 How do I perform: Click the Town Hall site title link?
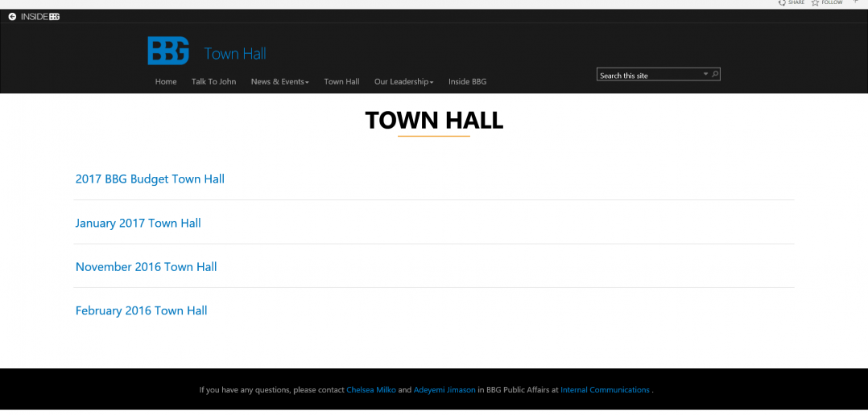[235, 54]
